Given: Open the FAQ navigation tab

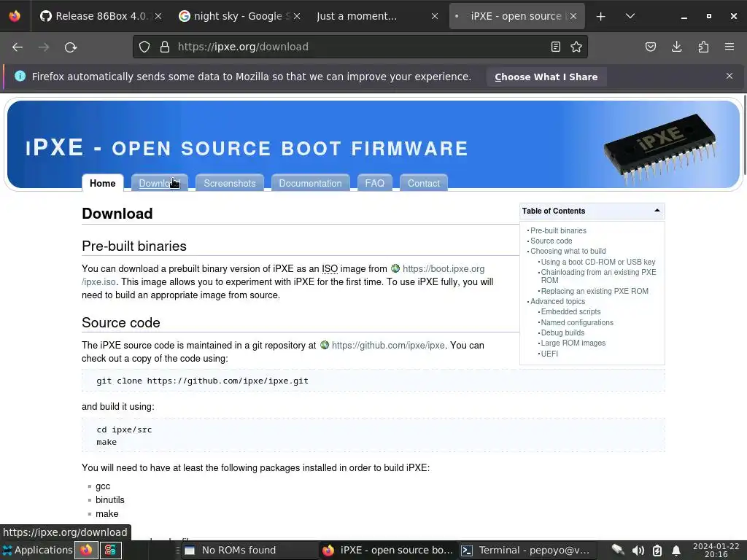Looking at the screenshot, I should tap(374, 183).
